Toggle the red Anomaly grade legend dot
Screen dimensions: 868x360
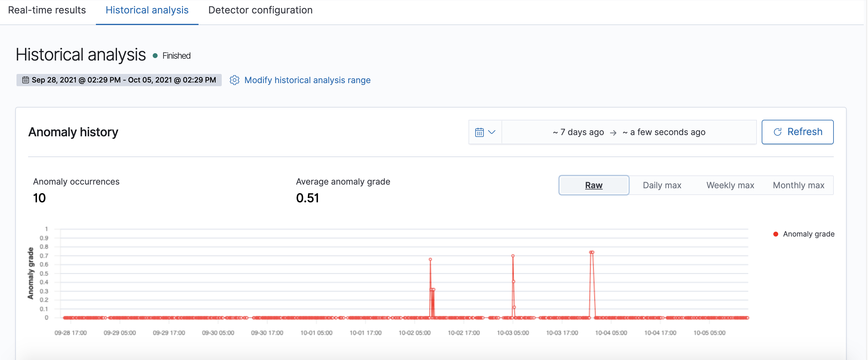coord(776,234)
